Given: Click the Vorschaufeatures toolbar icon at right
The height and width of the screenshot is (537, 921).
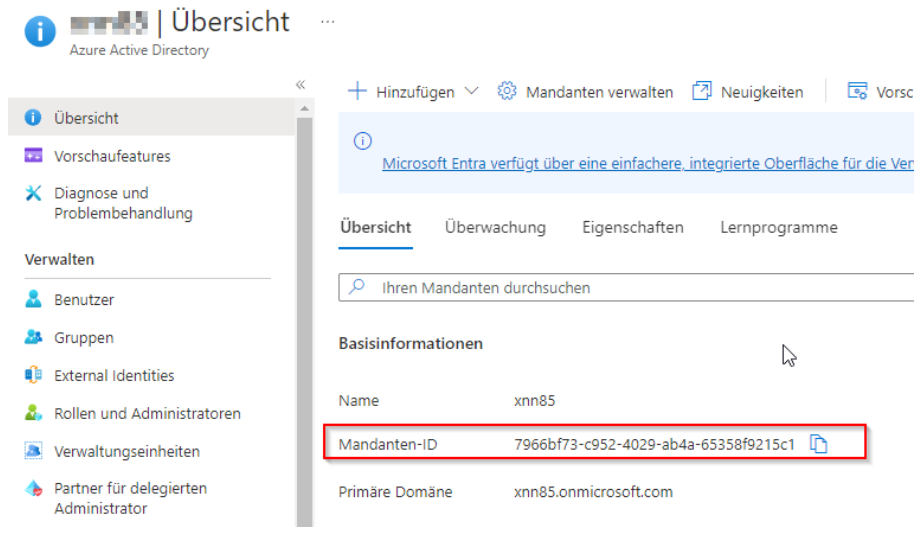Looking at the screenshot, I should 858,91.
